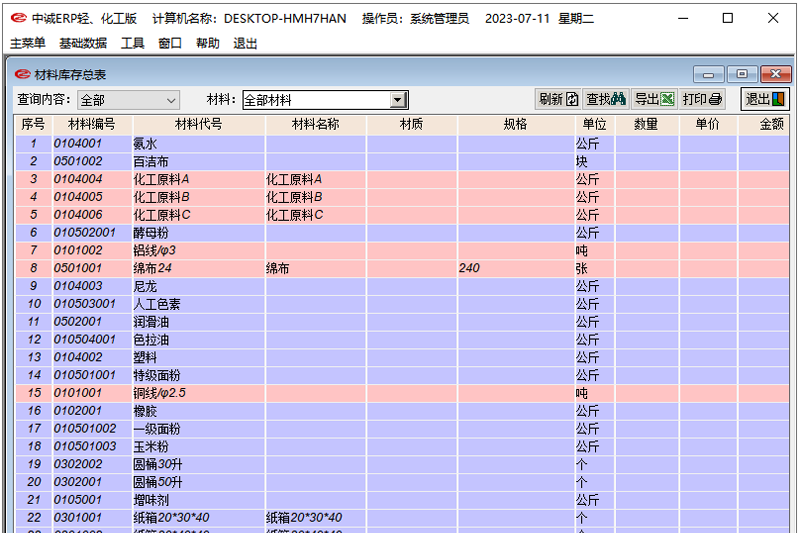The height and width of the screenshot is (533, 800).
Task: Select the 尼龙 row
Action: click(402, 286)
